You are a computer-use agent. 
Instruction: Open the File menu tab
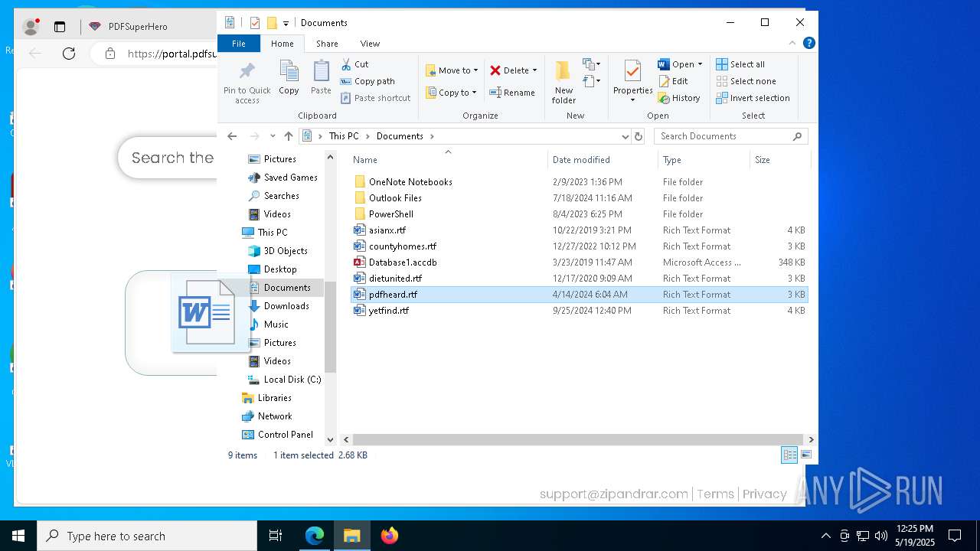tap(239, 44)
